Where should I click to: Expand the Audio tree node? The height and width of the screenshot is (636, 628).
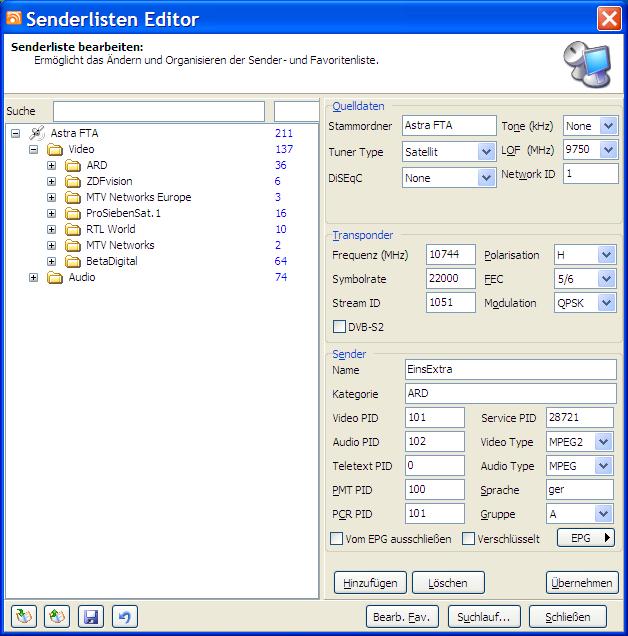coord(33,277)
